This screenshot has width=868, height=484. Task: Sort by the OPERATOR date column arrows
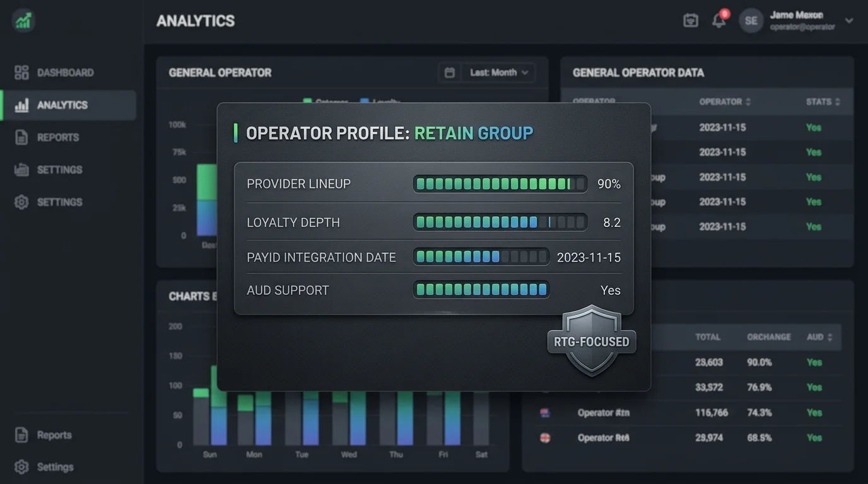point(748,101)
